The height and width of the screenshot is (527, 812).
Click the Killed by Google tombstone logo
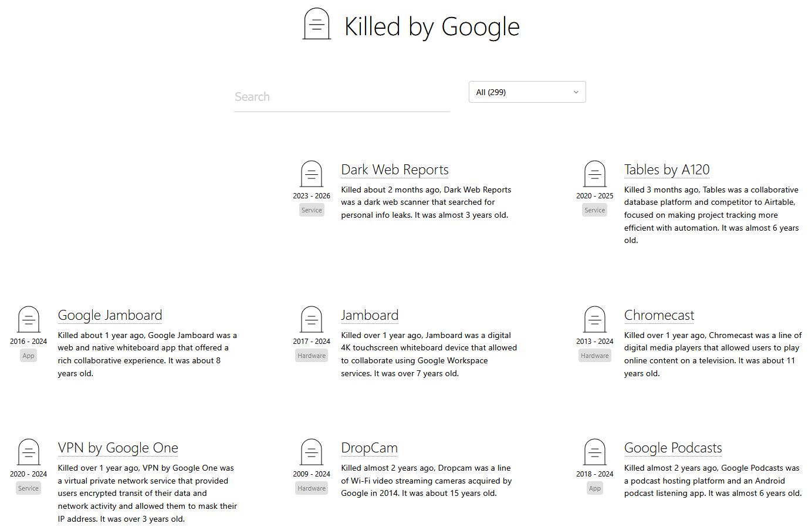(316, 24)
